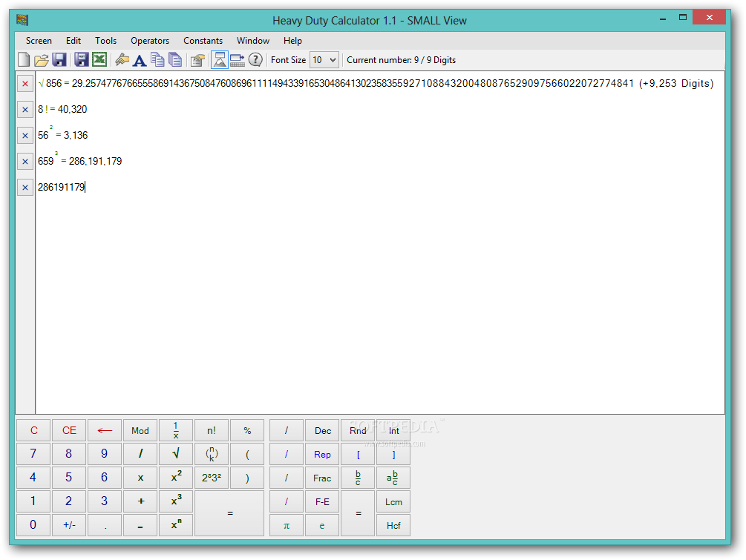The image size is (746, 560).
Task: Open the options/properties hand icon
Action: click(197, 60)
